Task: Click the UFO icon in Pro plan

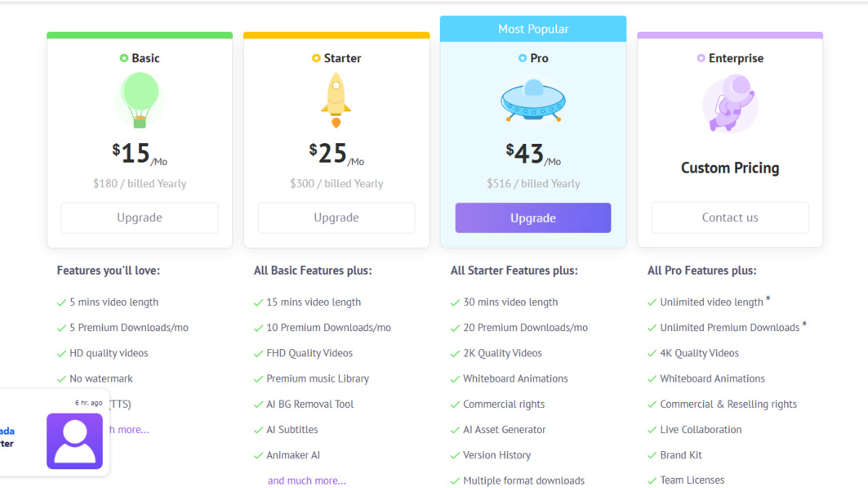Action: (532, 100)
